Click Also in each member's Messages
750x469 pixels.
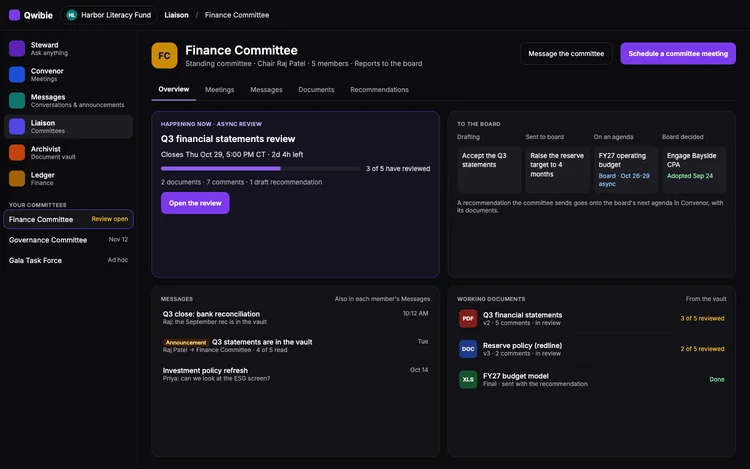pos(382,299)
